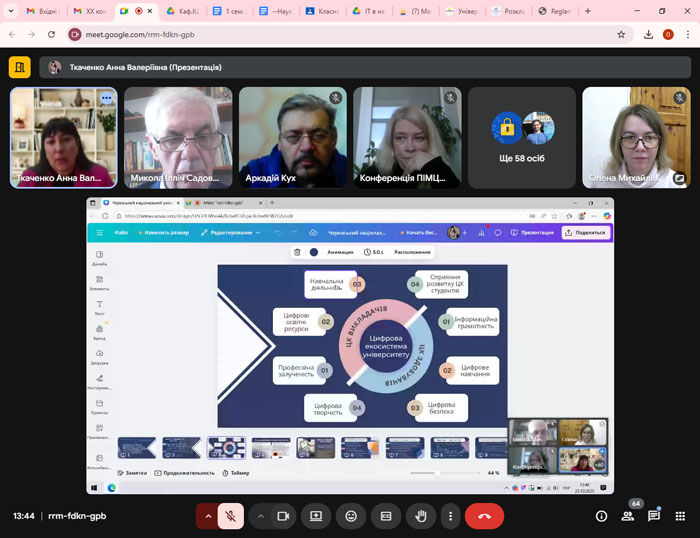Image resolution: width=700 pixels, height=538 pixels.
Task: Unmute the microphone in Meet toolbar
Action: point(231,516)
